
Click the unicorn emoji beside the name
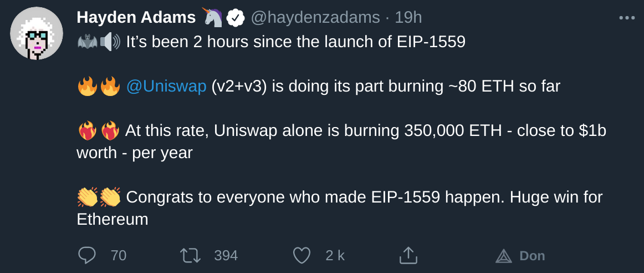(x=213, y=18)
